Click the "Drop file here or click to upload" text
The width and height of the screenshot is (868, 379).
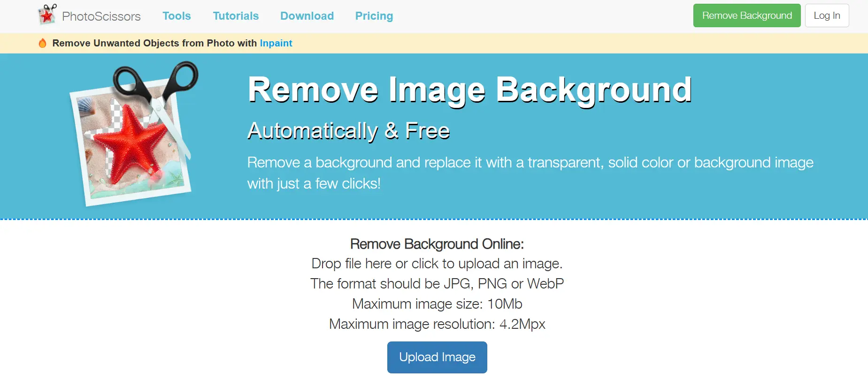pos(437,264)
